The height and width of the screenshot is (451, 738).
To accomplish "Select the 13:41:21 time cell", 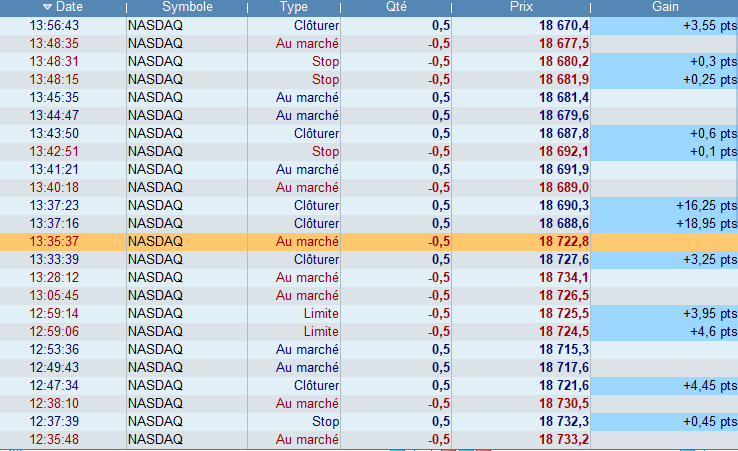I will (x=54, y=169).
